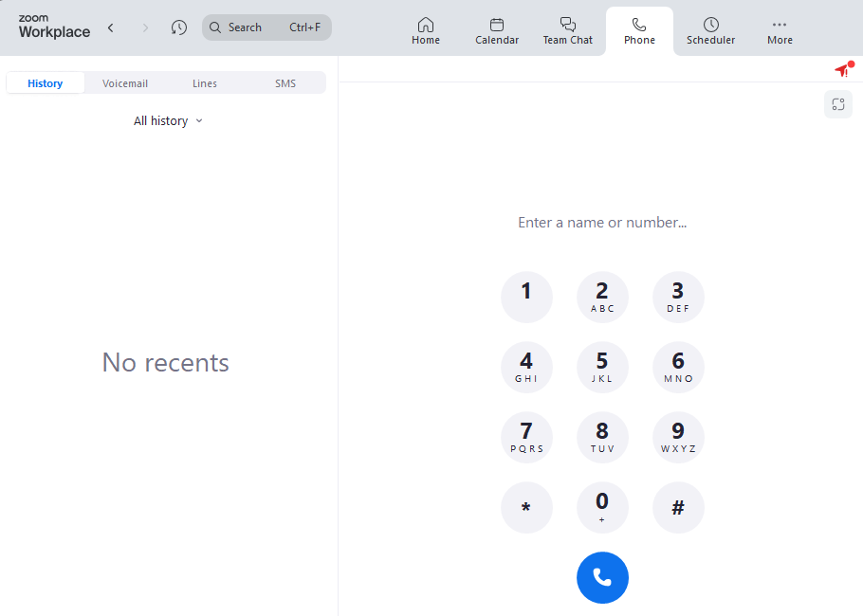Tap the star key on dialpad

click(526, 508)
